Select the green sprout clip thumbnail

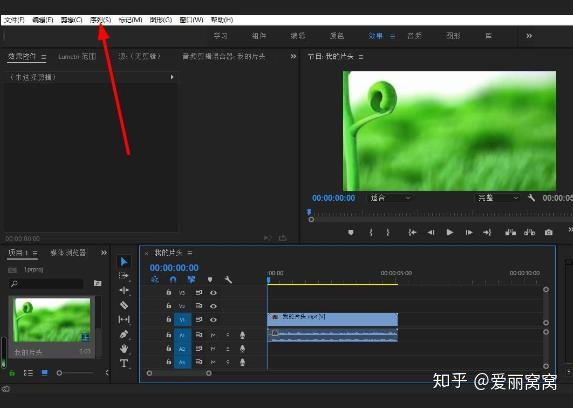coord(52,320)
